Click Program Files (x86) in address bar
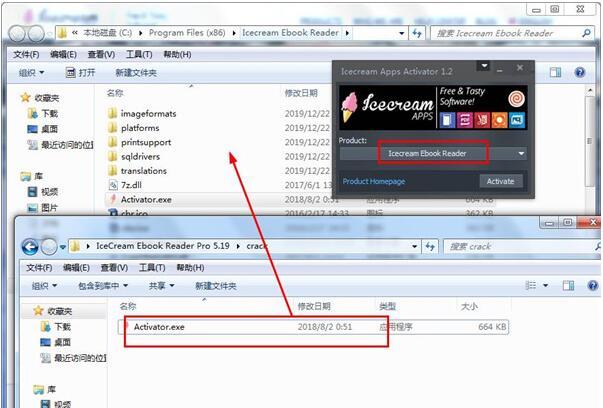 (187, 33)
